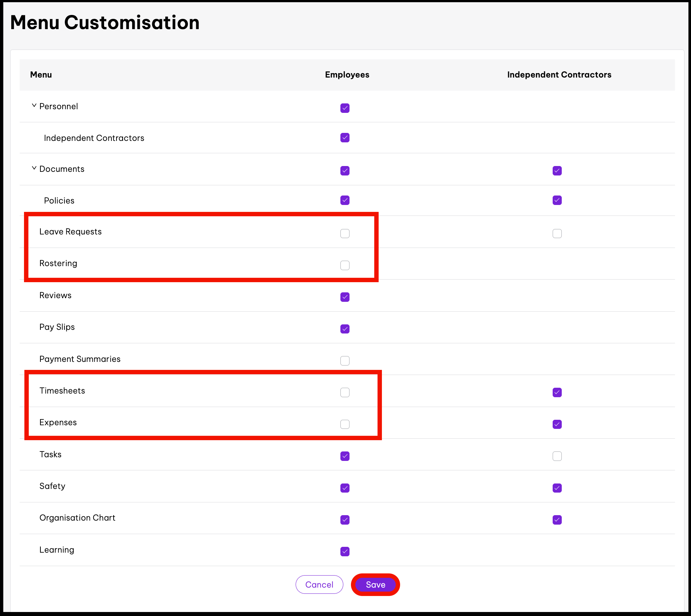Click the Save button
Image resolution: width=691 pixels, height=616 pixels.
[x=375, y=585]
